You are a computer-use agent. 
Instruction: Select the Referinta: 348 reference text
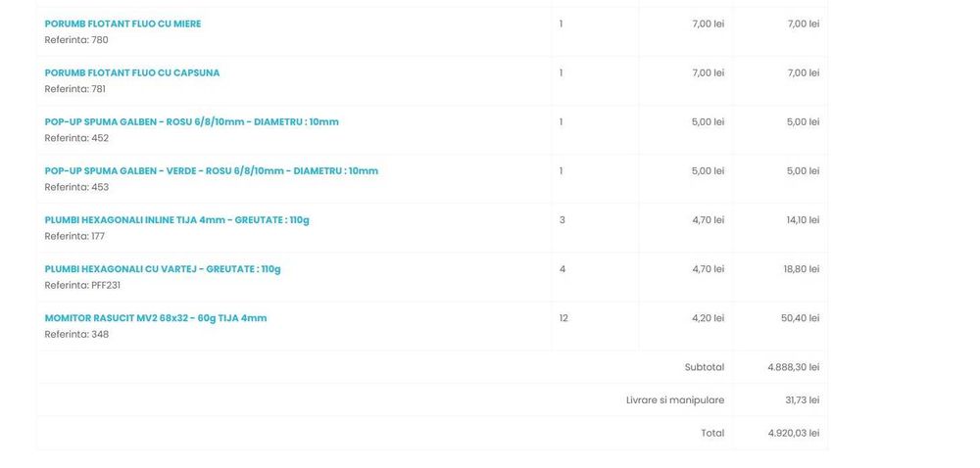(x=76, y=334)
